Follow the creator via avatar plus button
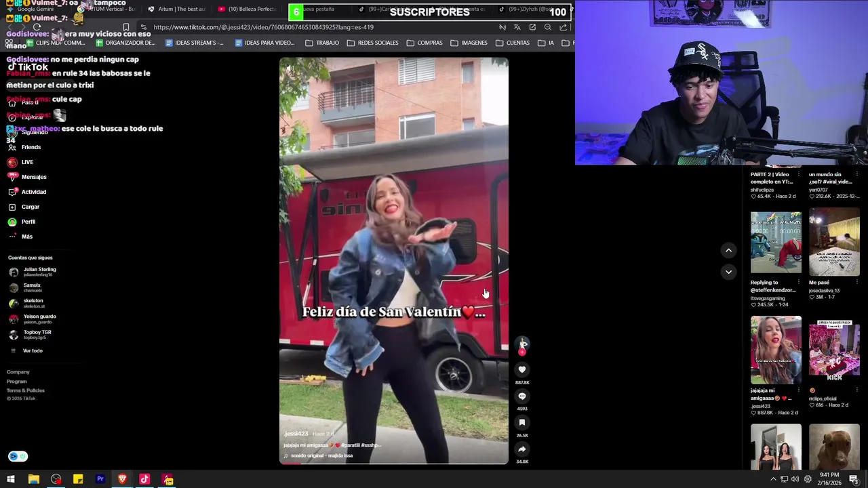 pos(522,352)
